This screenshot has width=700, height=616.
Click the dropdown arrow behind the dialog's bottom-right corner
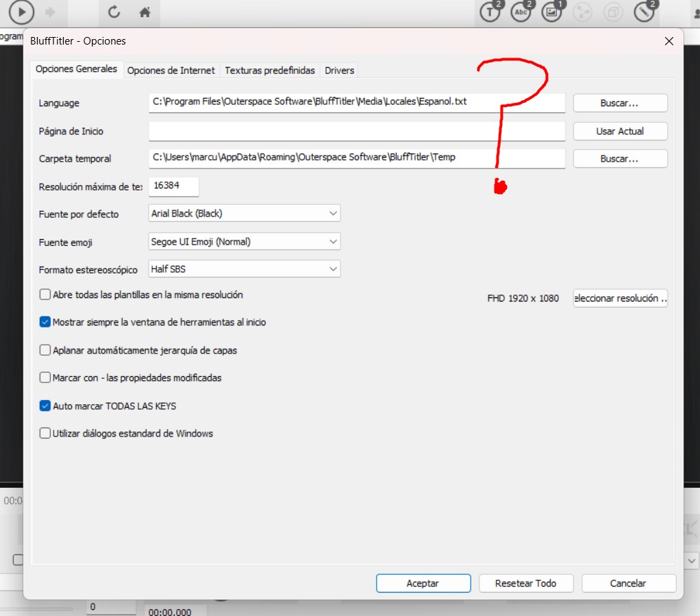click(x=692, y=560)
